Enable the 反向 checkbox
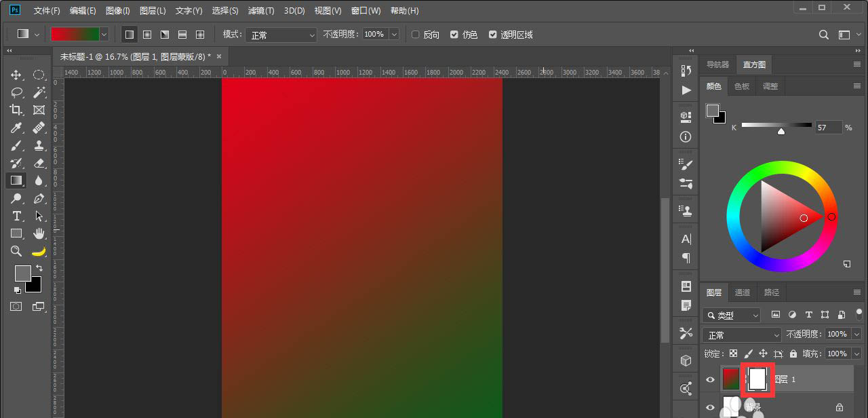The image size is (868, 418). (416, 35)
